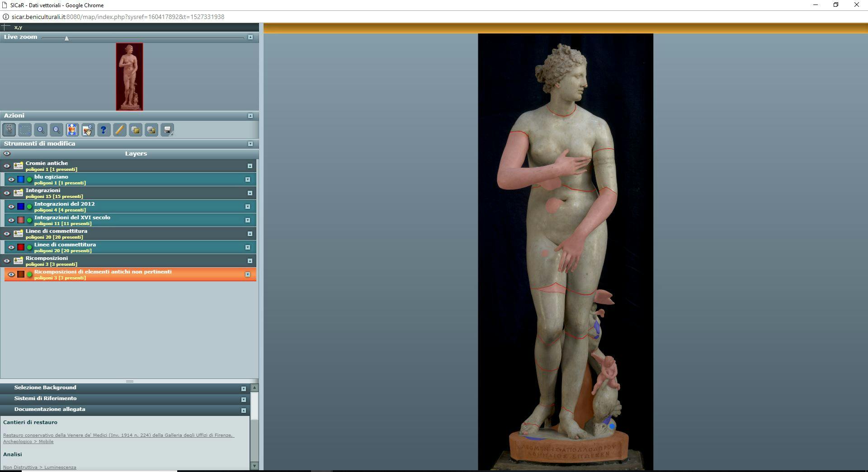The image size is (868, 472).
Task: Click red swatch of Linee di commettitura
Action: coord(21,247)
